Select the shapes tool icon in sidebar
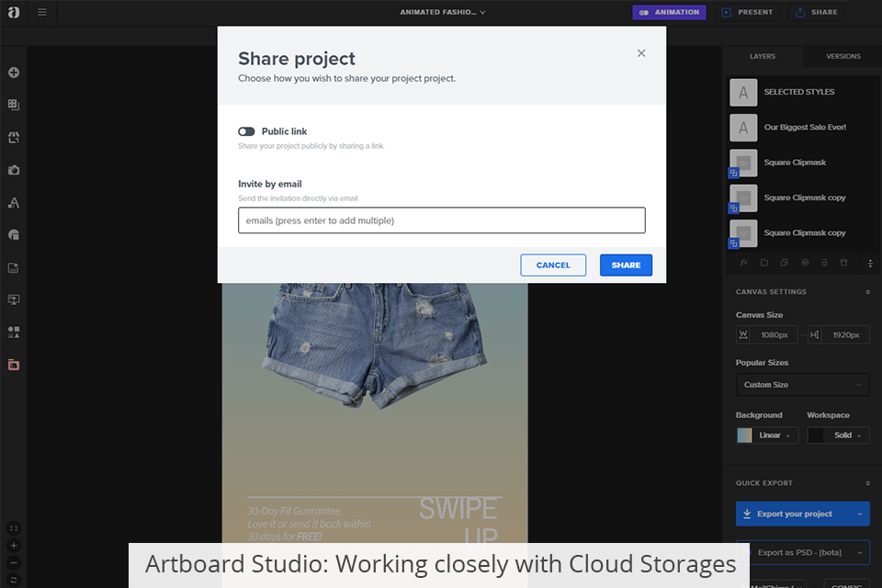This screenshot has width=882, height=588. tap(14, 234)
